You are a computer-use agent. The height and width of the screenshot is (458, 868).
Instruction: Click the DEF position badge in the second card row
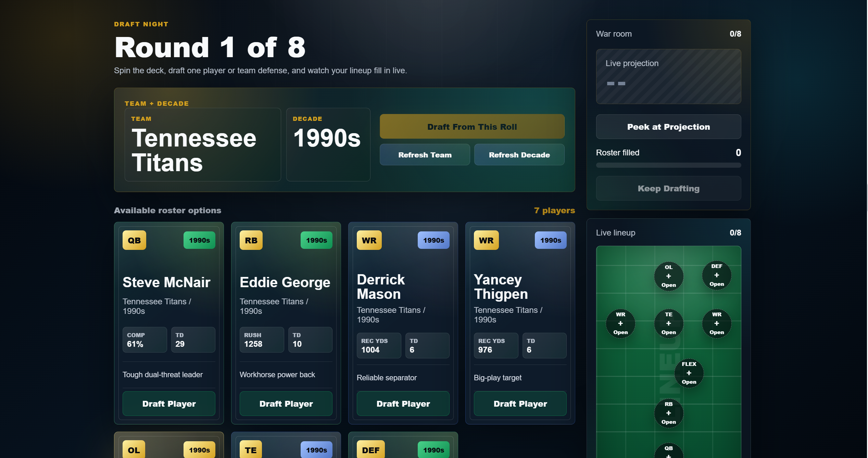tap(371, 449)
